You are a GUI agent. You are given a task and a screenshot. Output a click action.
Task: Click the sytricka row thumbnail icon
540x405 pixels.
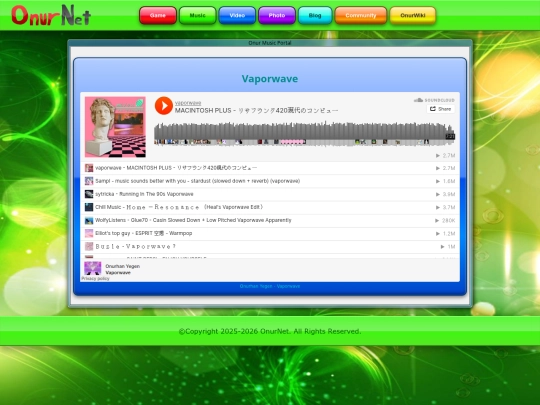tap(89, 194)
